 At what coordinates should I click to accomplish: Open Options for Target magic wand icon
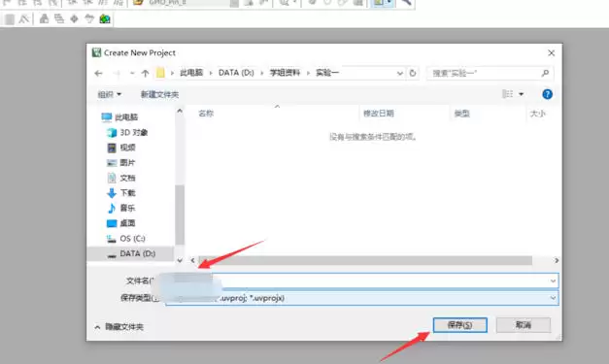(x=23, y=19)
